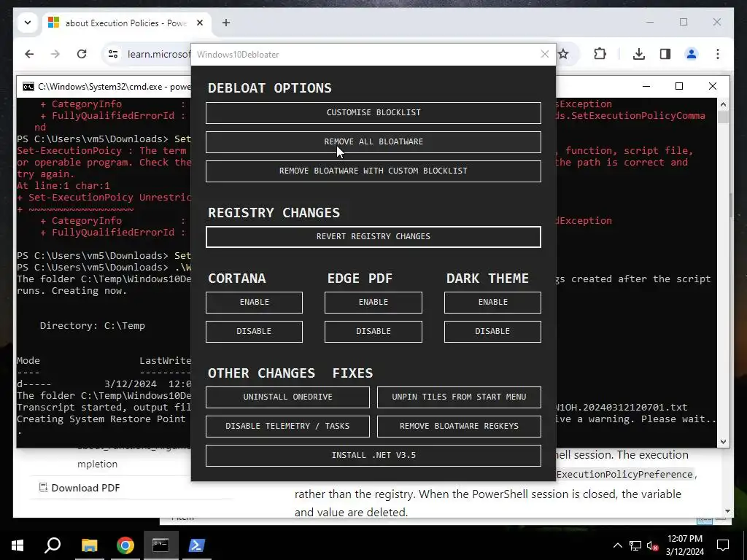Screen dimensions: 747x560
Task: Open a new Chrome tab
Action: 226,23
